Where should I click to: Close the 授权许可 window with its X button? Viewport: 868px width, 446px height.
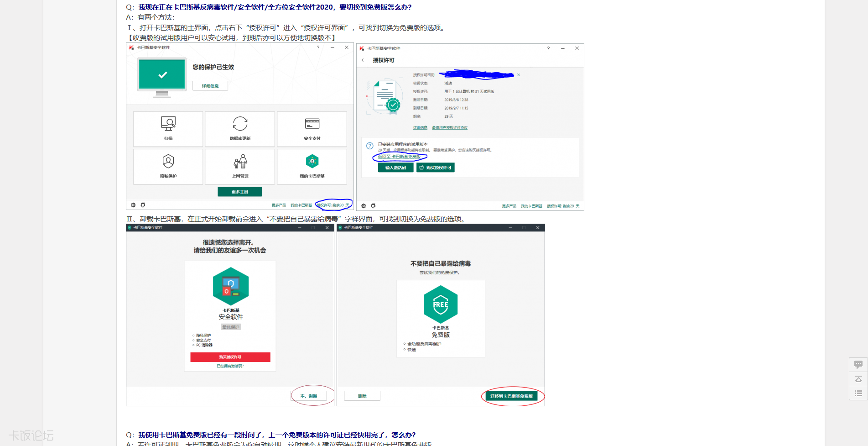[x=577, y=48]
